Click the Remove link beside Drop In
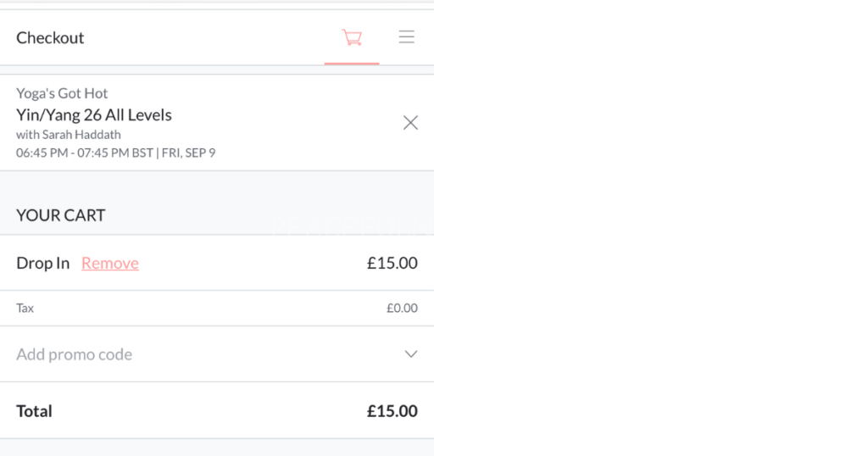Image resolution: width=868 pixels, height=456 pixels. pyautogui.click(x=110, y=264)
